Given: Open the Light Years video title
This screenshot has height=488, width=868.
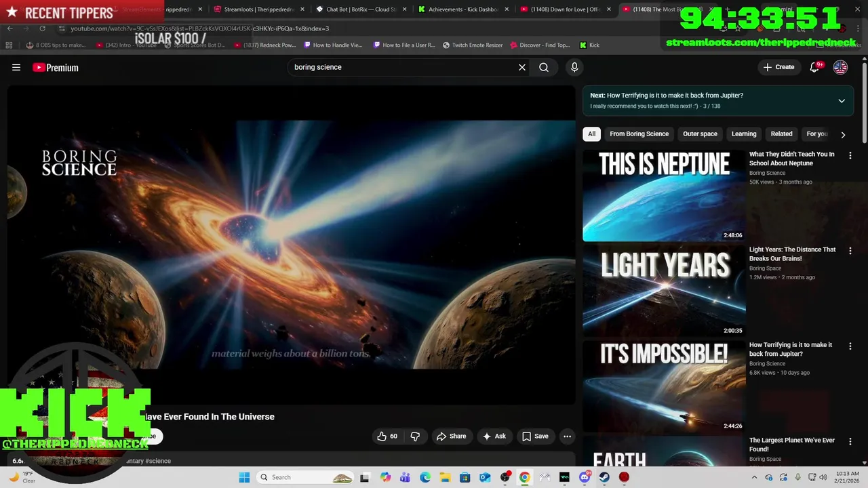Looking at the screenshot, I should [792, 254].
